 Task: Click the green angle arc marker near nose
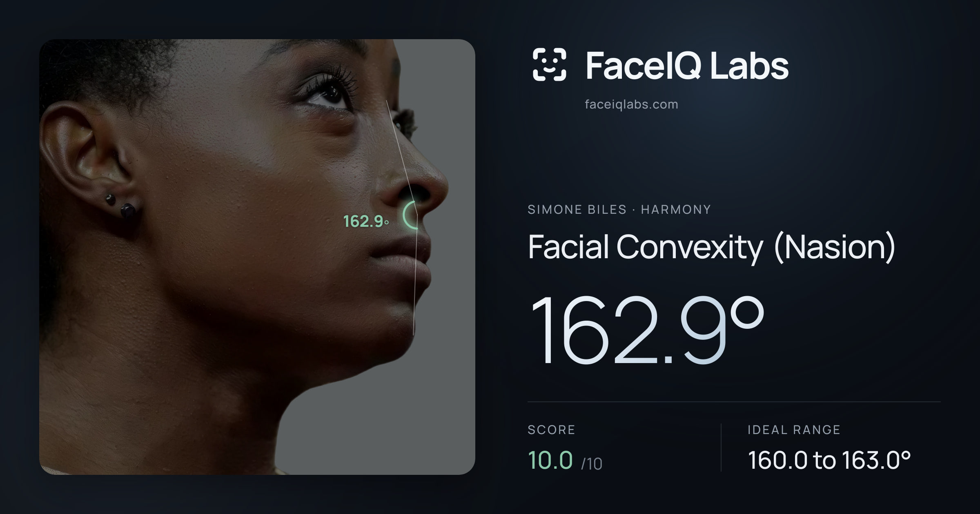tap(410, 215)
